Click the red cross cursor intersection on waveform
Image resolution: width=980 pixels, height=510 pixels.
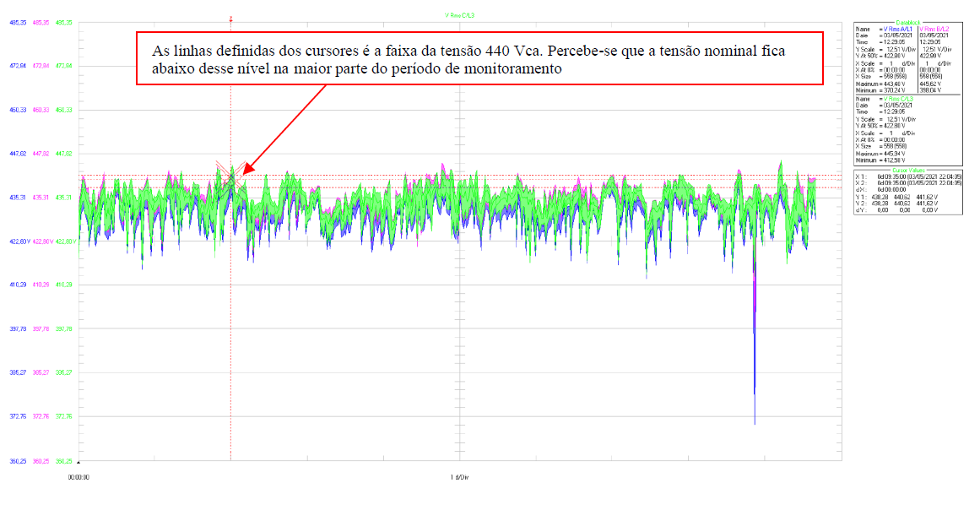pyautogui.click(x=230, y=180)
